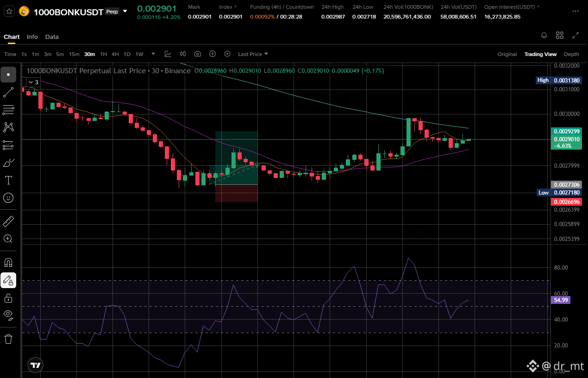The image size is (588, 378).
Task: Click the TradingView logo
Action: point(36,365)
